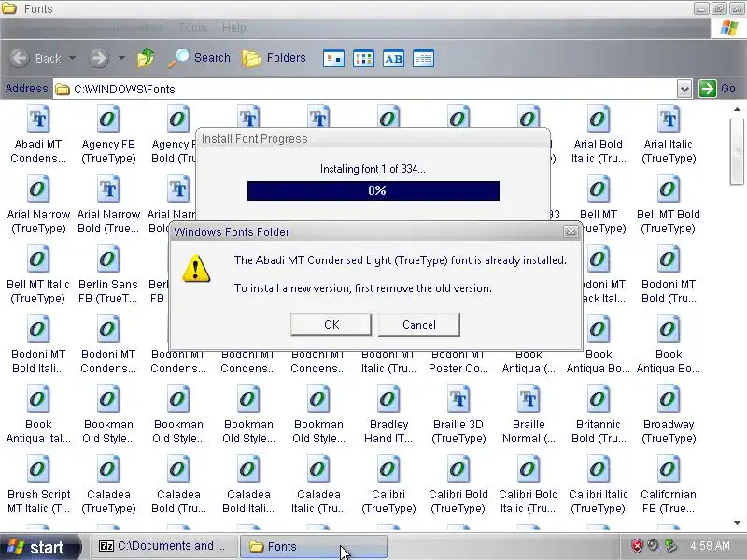Select Bodoni MT Bold Italic font
Image resolution: width=747 pixels, height=560 pixels.
(x=38, y=344)
